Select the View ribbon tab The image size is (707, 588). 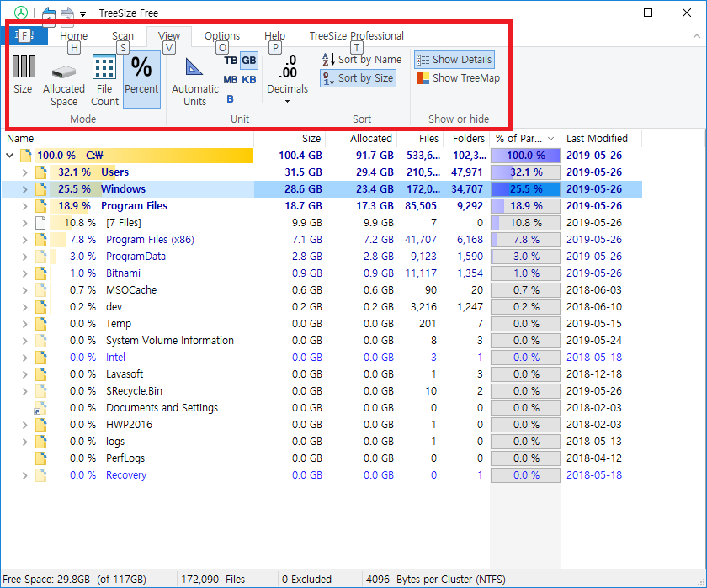click(x=169, y=35)
